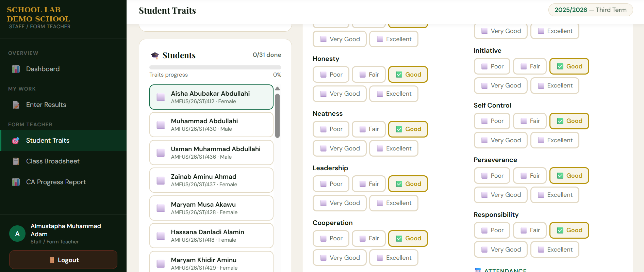Click avatar square for Muhammad Abdullahi
Viewport: 644px width, 272px height.
[161, 125]
